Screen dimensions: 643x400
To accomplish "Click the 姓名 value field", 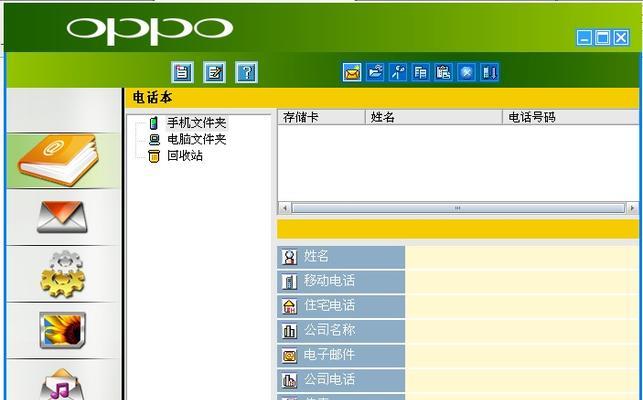I will 522,257.
